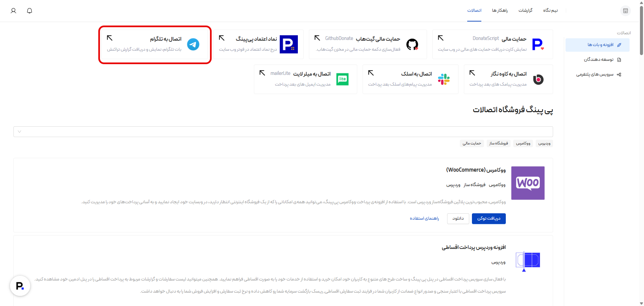
Task: Click arrow on اتصال به اسلک card
Action: [371, 73]
